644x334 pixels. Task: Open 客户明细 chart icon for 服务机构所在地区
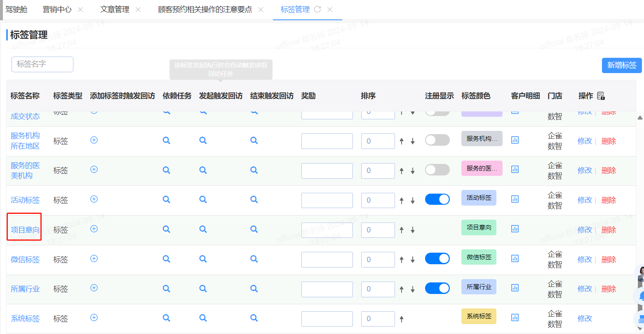515,140
